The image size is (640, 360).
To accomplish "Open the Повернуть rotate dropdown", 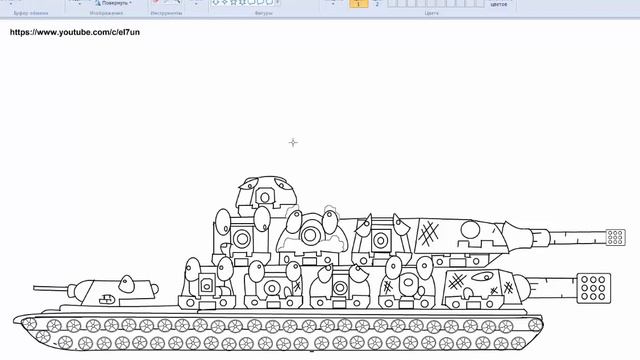I will 114,3.
